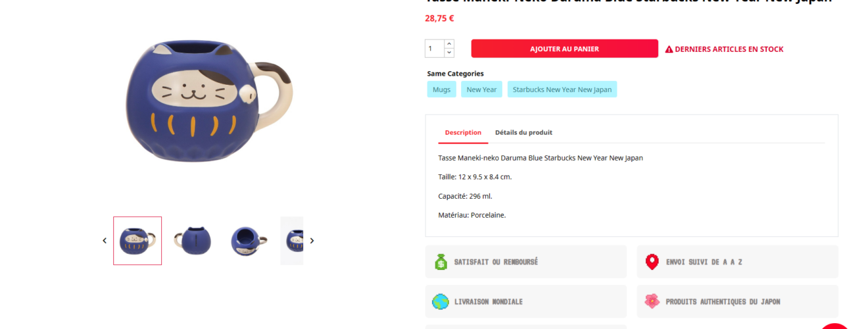Click the pink flower Produits Authentiques icon
Viewport: 868px width, 329px height.
tap(652, 301)
